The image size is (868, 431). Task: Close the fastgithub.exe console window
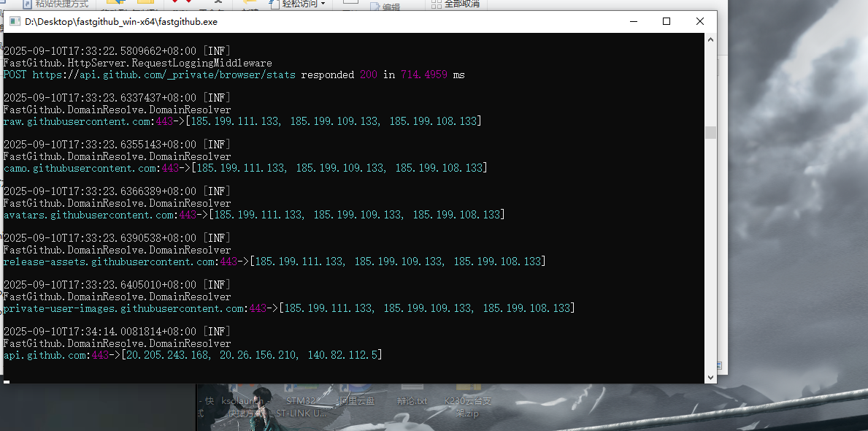[x=699, y=22]
